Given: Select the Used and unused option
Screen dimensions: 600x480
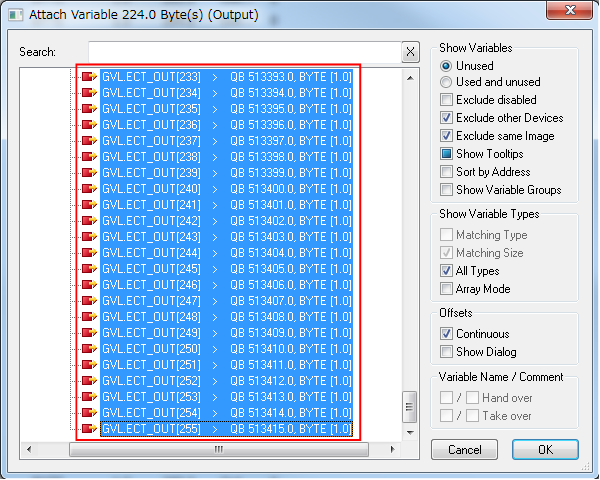Looking at the screenshot, I should (x=447, y=82).
